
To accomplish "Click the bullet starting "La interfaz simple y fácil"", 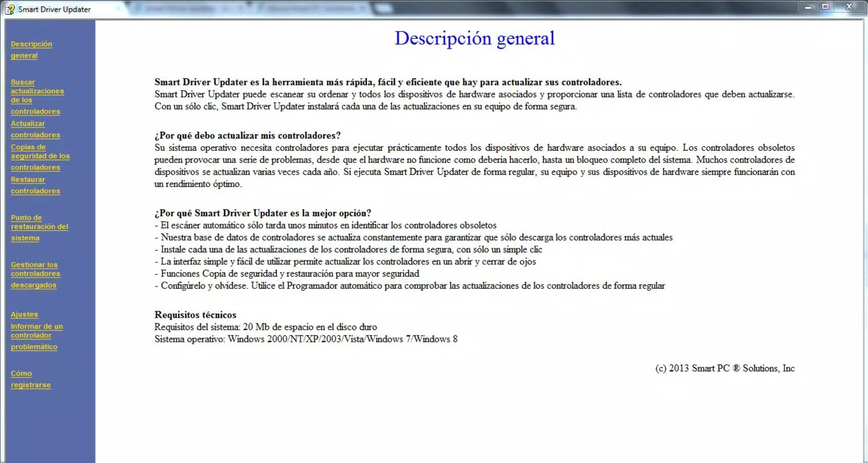I will [x=345, y=262].
